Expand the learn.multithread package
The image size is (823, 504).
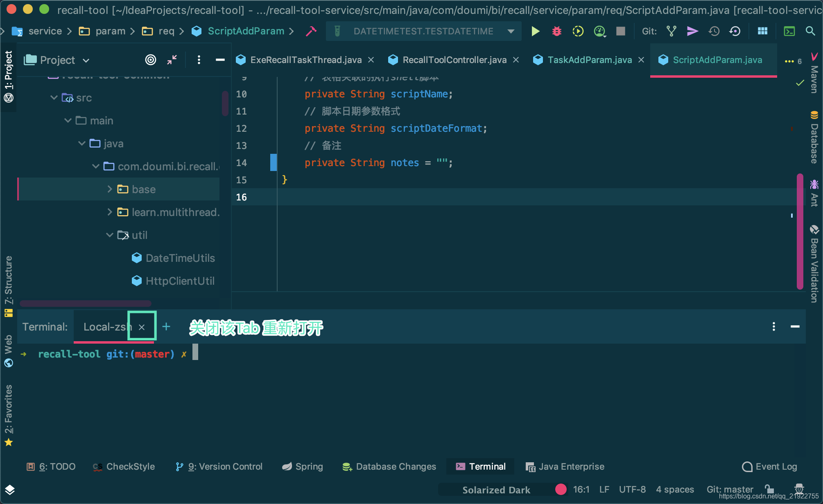(x=110, y=212)
